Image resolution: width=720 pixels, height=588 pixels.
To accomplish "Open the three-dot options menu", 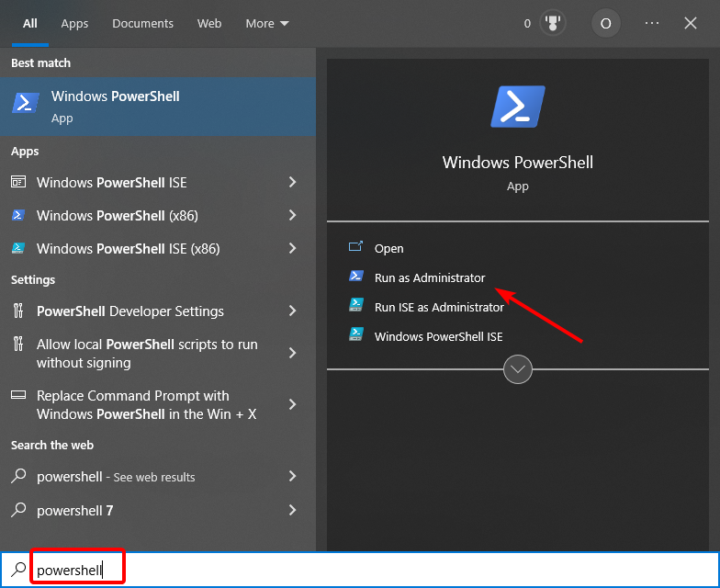I will pos(652,23).
